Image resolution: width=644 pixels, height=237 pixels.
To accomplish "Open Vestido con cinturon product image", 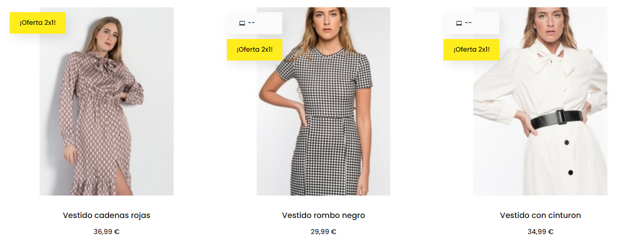I will click(x=540, y=101).
